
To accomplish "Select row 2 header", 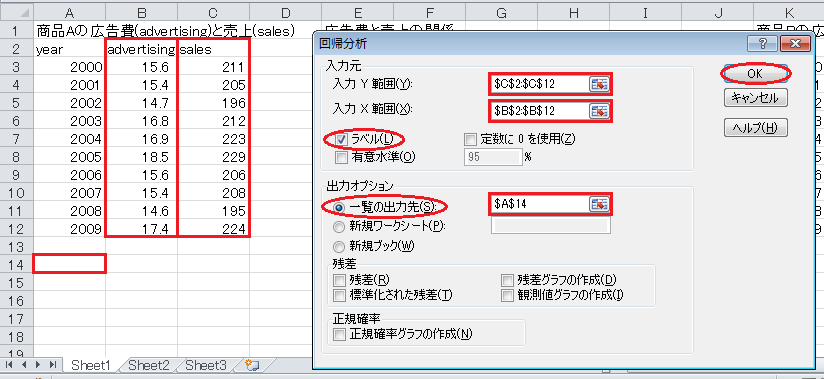I will coord(17,49).
